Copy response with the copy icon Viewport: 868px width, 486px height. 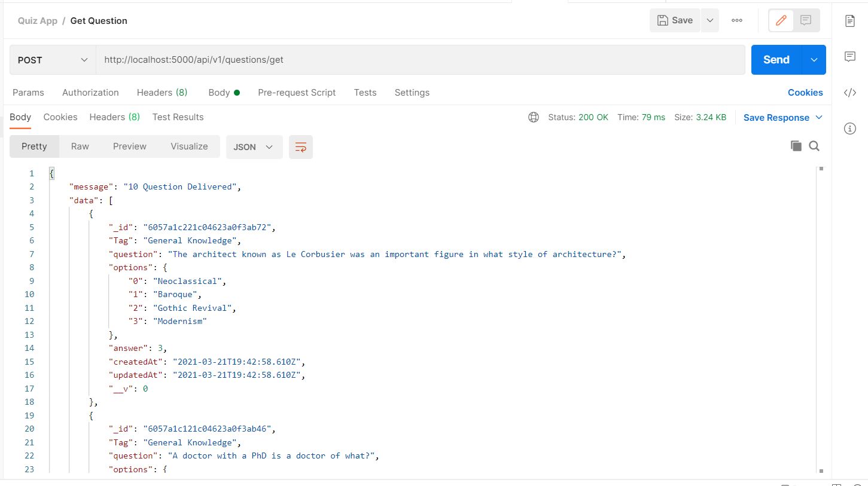point(796,146)
